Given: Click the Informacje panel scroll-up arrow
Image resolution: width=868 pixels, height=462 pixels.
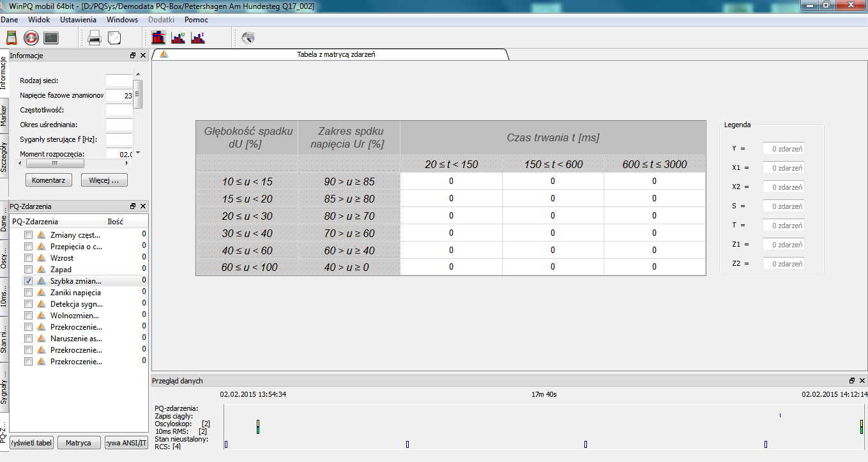Looking at the screenshot, I should pyautogui.click(x=138, y=75).
